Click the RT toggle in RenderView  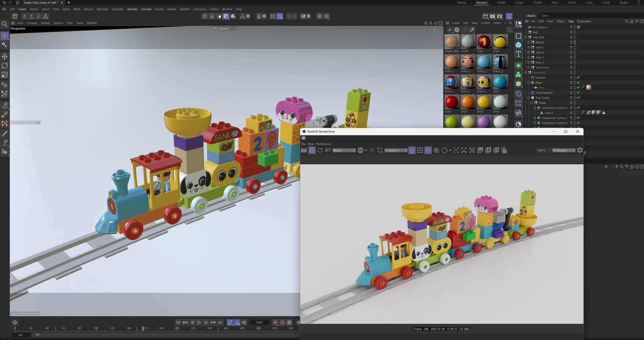tap(328, 150)
